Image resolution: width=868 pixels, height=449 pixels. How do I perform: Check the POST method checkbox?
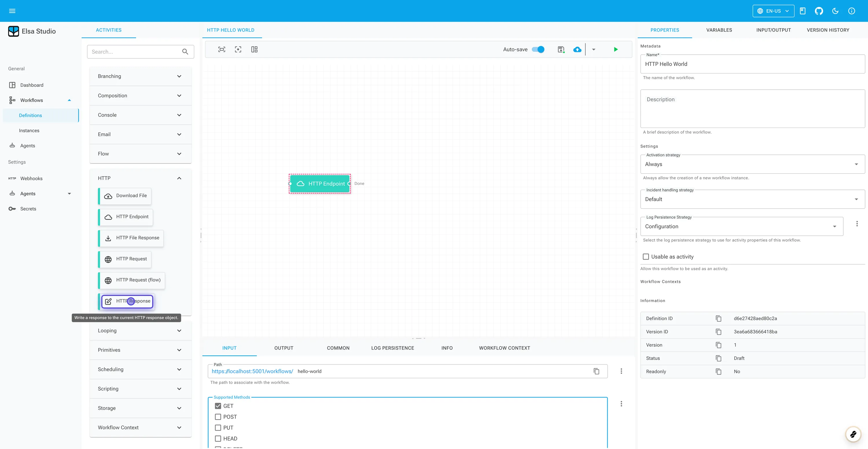click(218, 417)
